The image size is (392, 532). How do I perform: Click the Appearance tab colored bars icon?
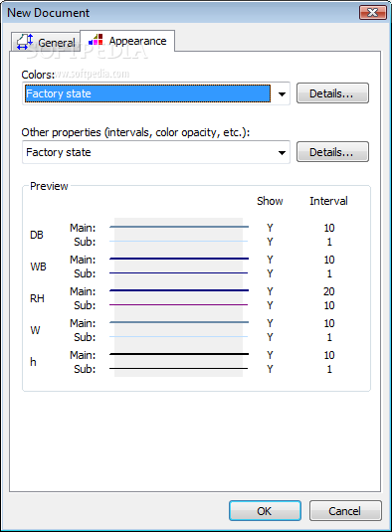[x=96, y=40]
